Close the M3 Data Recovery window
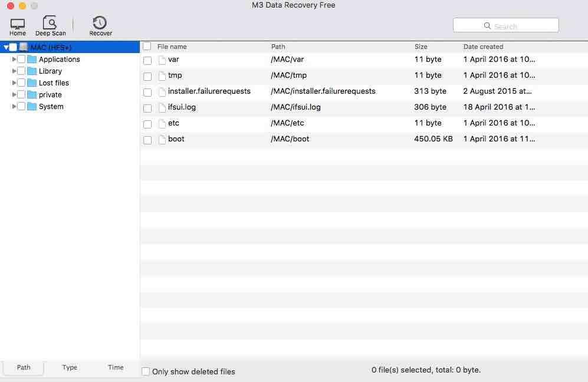Viewport: 588px width, 382px height. [11, 6]
